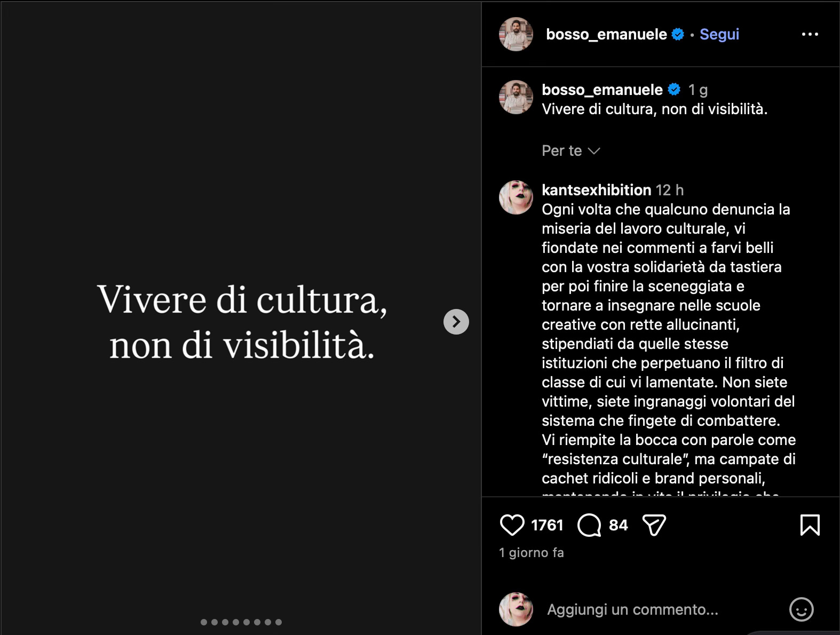Click verified badge beside header username
Viewport: 840px width, 635px height.
(x=678, y=34)
